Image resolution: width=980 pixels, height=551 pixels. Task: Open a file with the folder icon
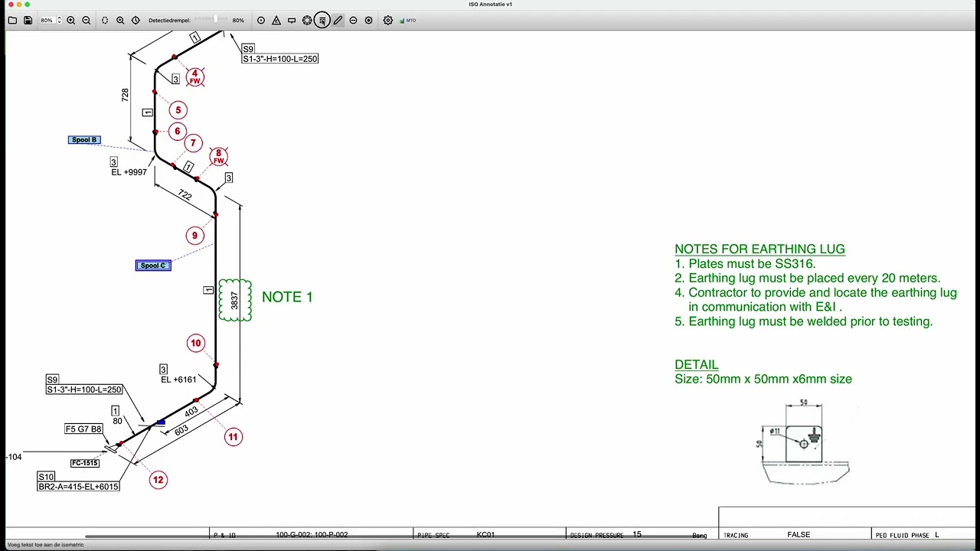[x=12, y=20]
